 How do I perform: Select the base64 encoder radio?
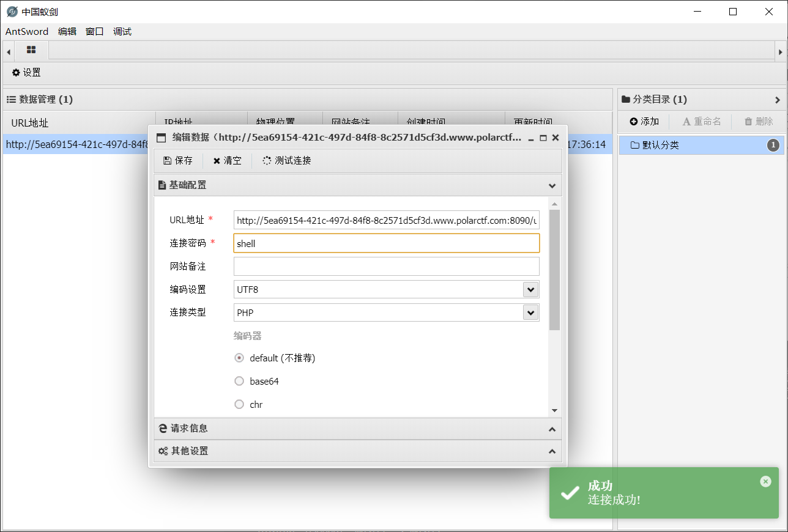tap(239, 381)
